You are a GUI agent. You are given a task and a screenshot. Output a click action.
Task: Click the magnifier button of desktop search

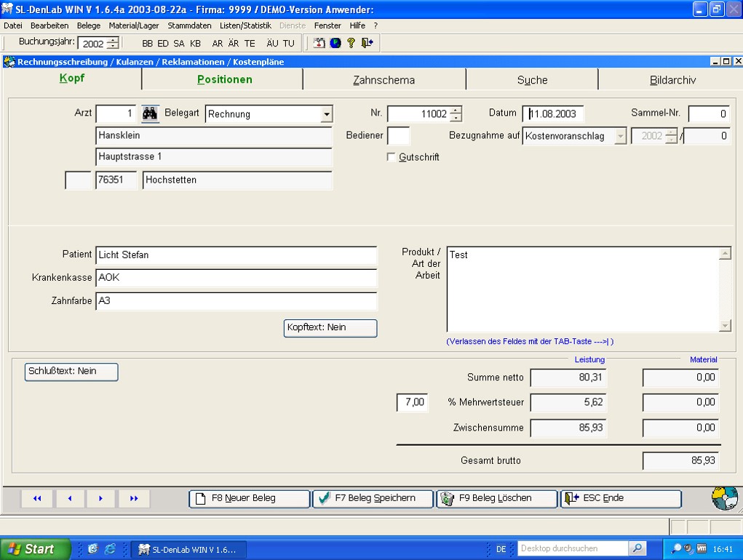tap(637, 548)
